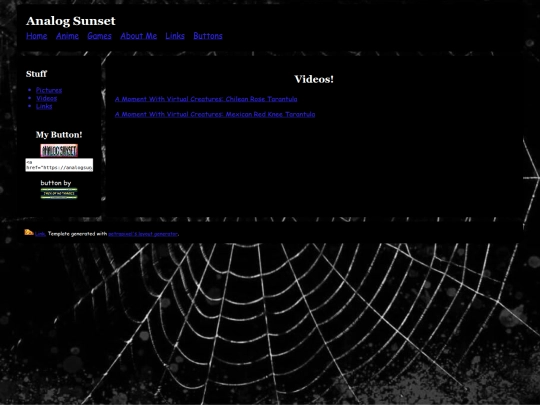Screen dimensions: 540x405
Task: Open the Mexican Red Knee Tarantula video link
Action: point(215,114)
